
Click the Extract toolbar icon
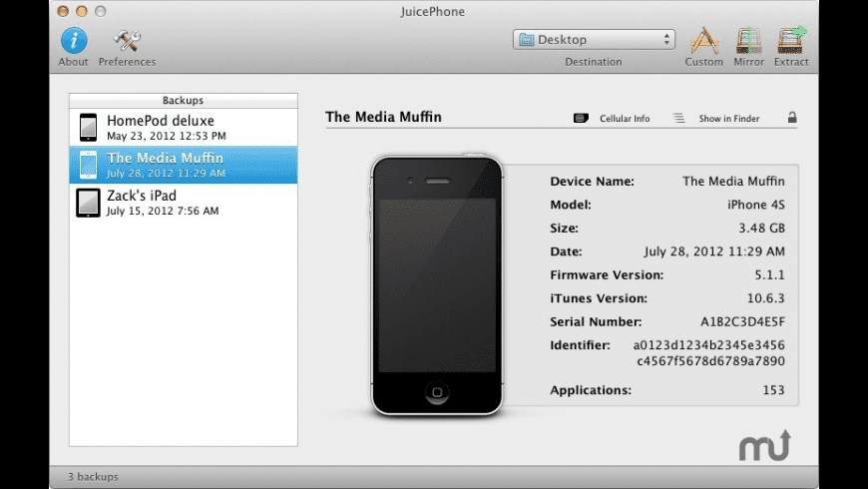791,41
